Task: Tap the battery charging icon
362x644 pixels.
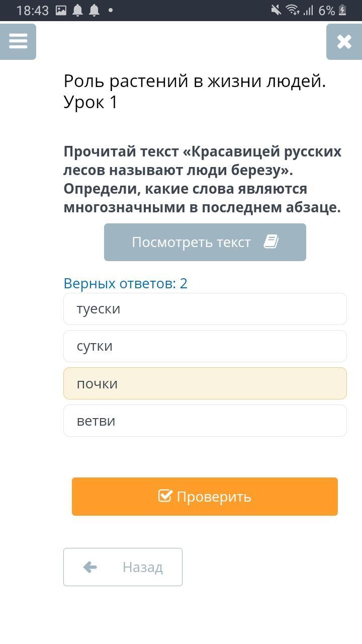Action: pyautogui.click(x=343, y=11)
